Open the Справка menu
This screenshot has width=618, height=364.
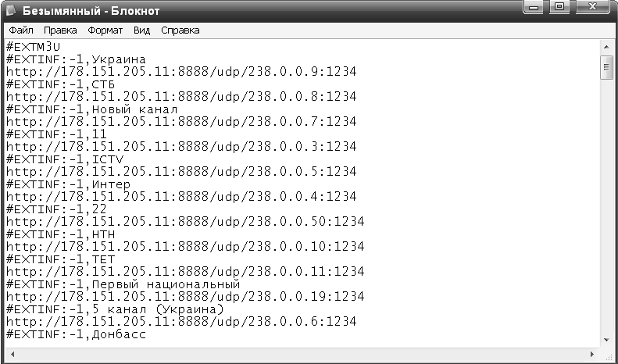tap(180, 30)
